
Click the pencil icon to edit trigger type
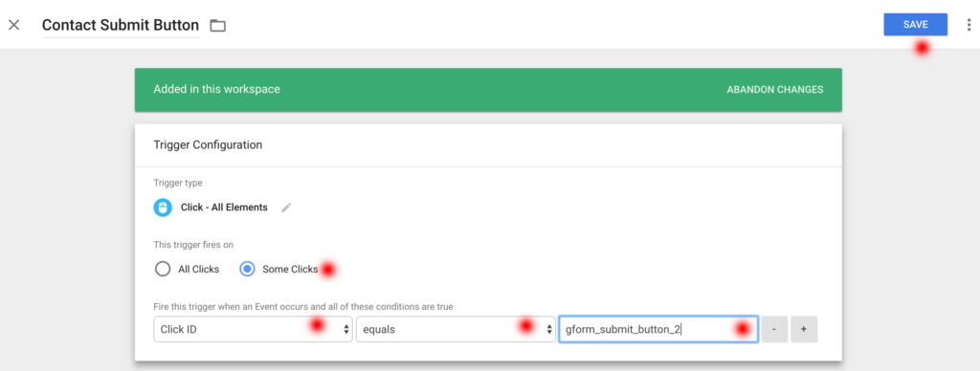286,208
